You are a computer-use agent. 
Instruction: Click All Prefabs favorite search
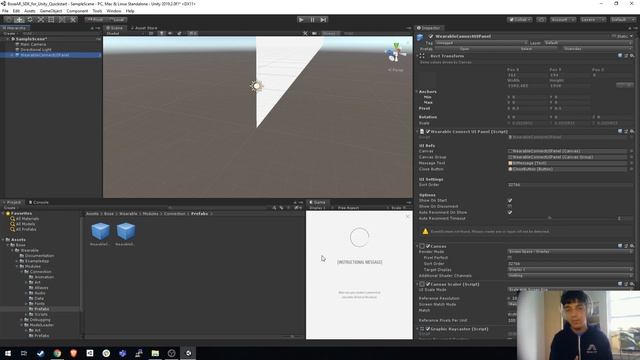(x=26, y=229)
